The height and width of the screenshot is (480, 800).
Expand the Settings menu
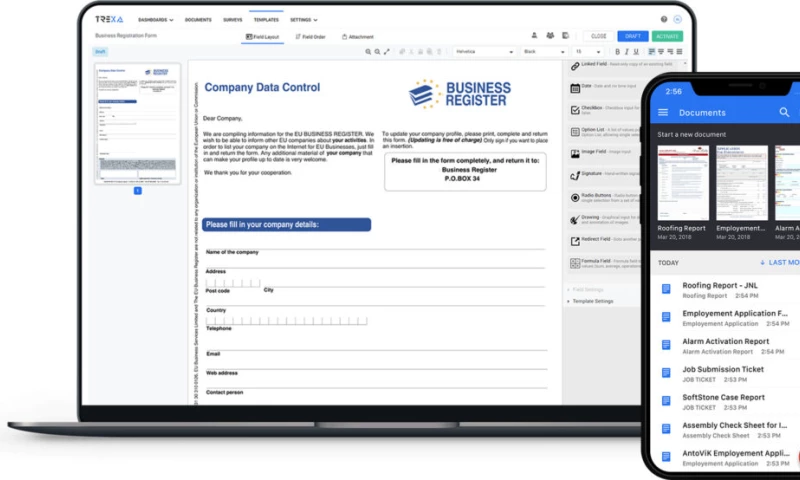point(304,20)
